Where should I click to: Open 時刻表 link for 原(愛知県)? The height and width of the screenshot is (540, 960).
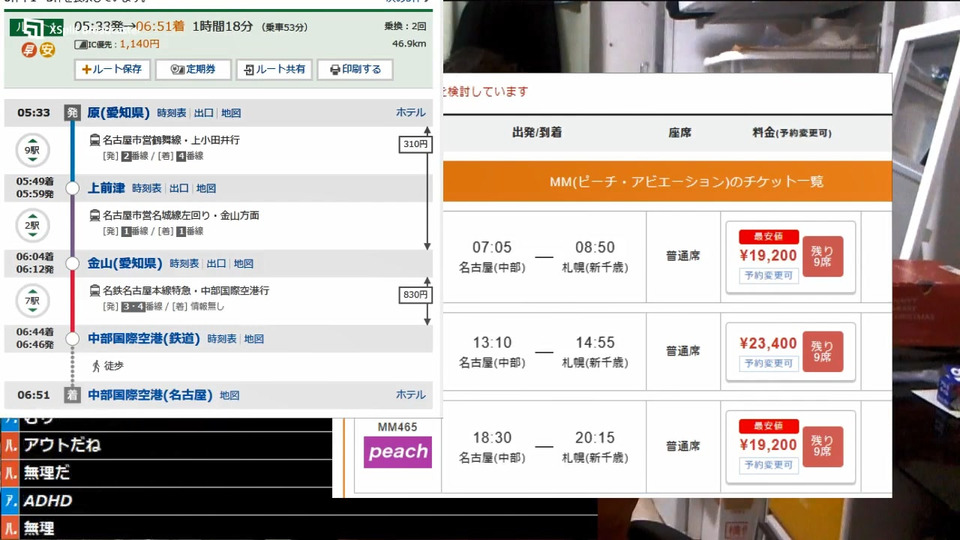tap(171, 113)
